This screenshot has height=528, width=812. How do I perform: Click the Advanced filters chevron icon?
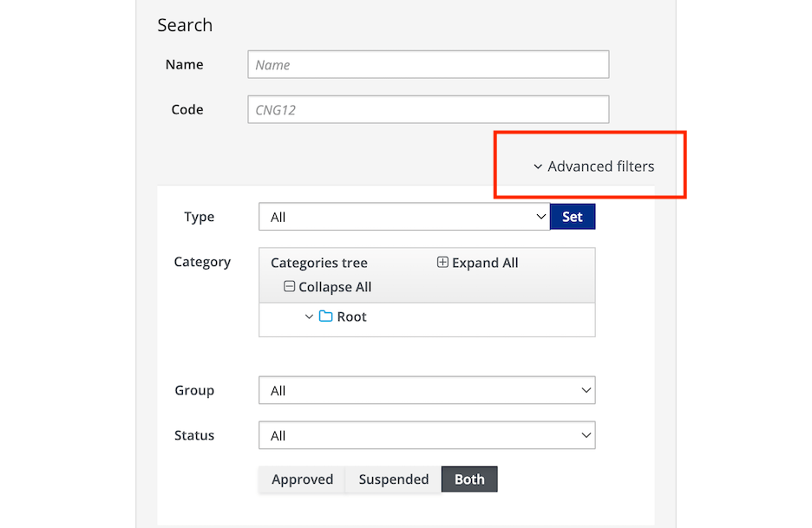click(537, 166)
